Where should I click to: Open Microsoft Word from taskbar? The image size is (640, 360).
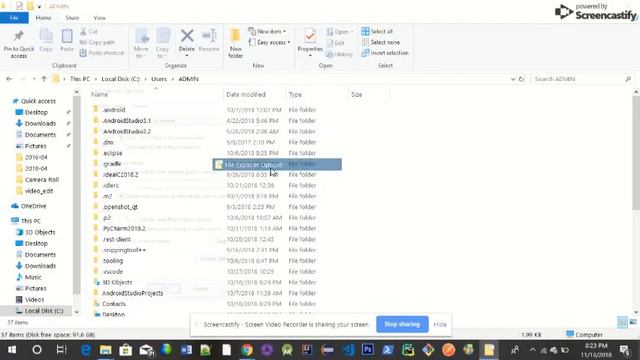[x=186, y=350]
